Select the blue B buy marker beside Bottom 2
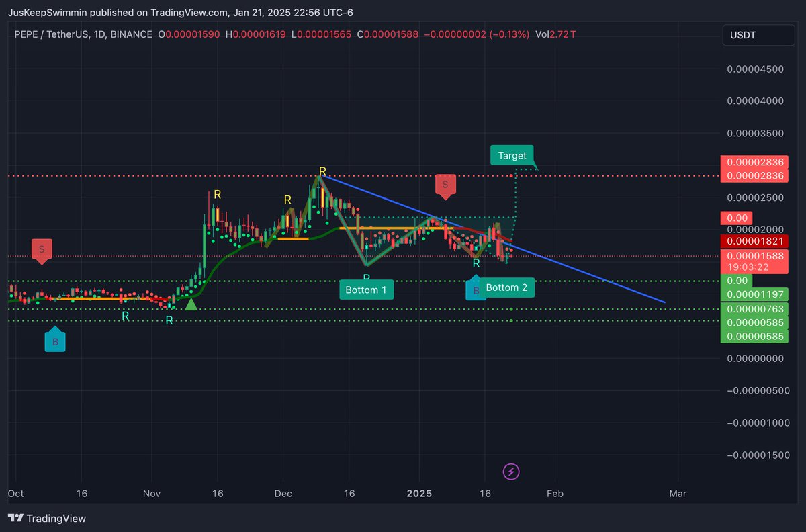 pos(476,289)
